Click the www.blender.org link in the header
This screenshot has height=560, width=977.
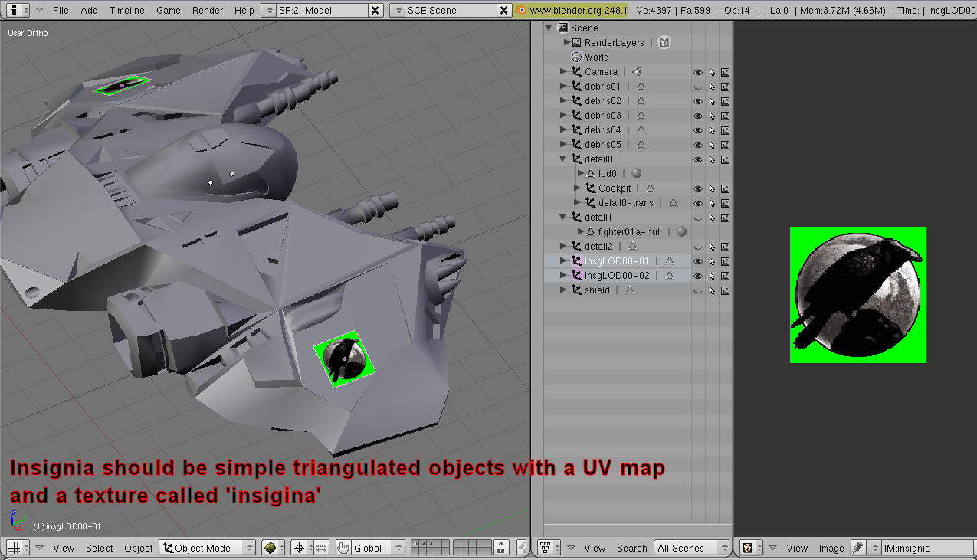(x=571, y=11)
